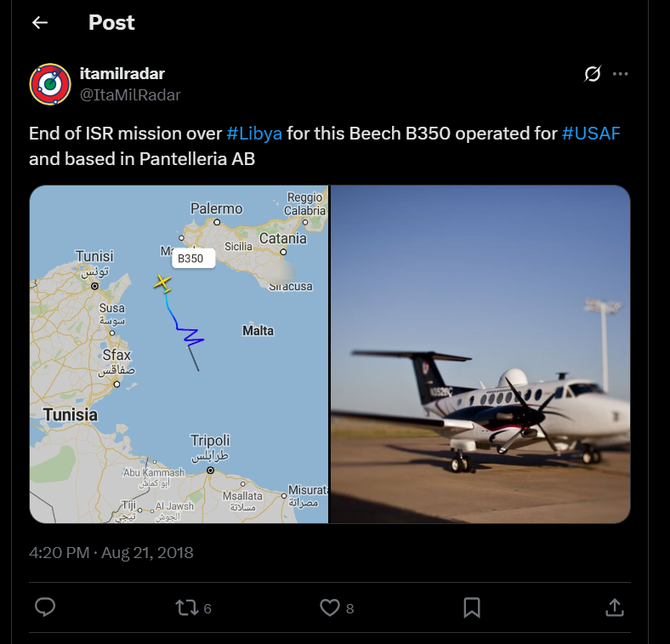Open the itamilradar profile avatar
Image resolution: width=670 pixels, height=644 pixels.
[50, 84]
